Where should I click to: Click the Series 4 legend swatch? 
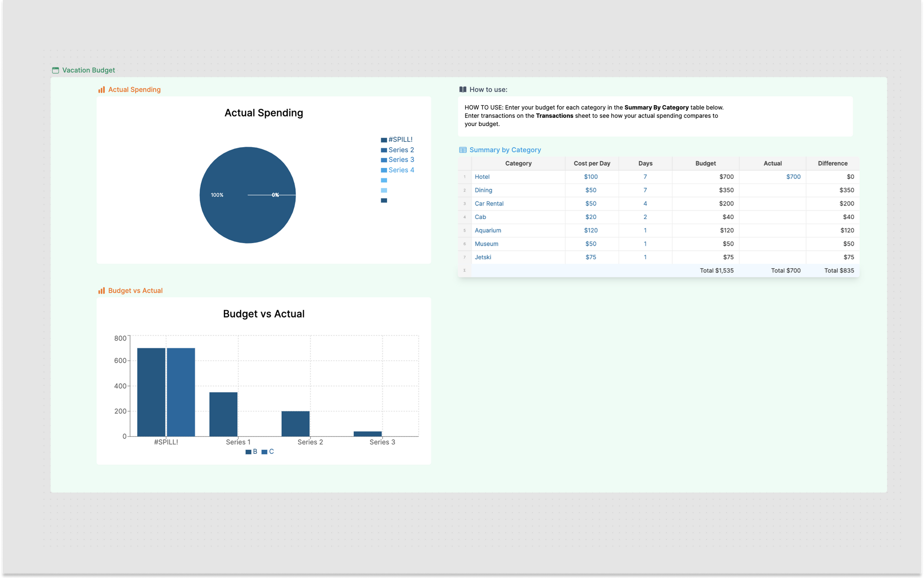[384, 170]
